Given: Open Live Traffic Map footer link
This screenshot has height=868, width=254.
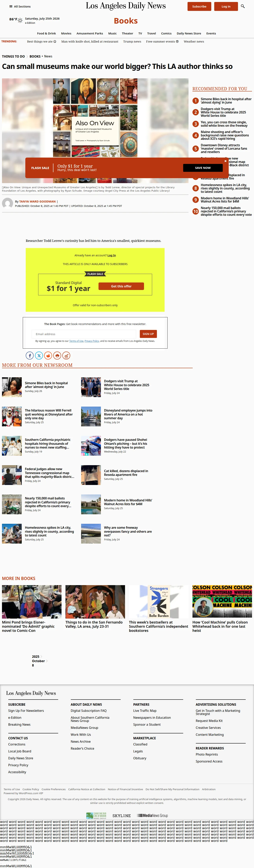Looking at the screenshot, I should pyautogui.click(x=145, y=711).
